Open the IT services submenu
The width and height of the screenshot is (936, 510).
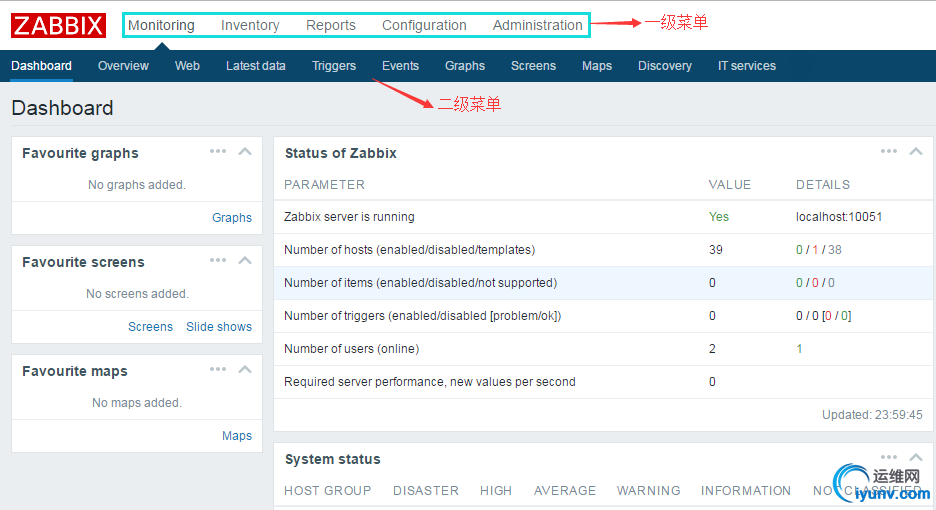[747, 66]
